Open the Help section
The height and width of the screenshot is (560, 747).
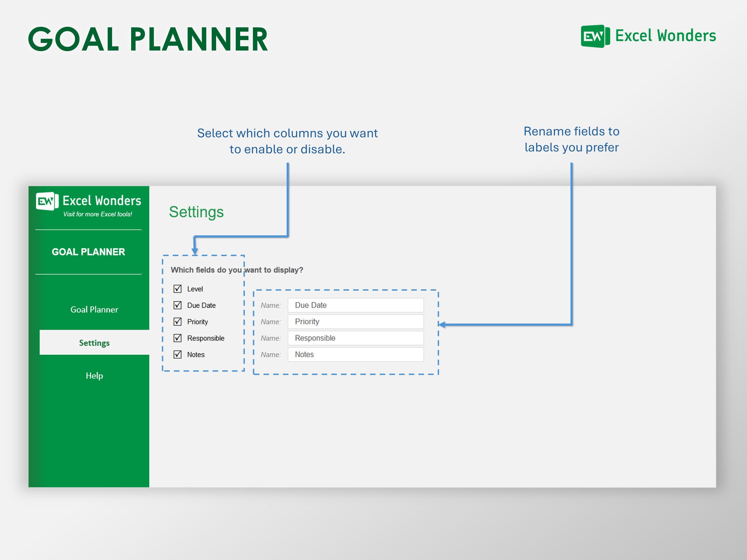pyautogui.click(x=94, y=376)
